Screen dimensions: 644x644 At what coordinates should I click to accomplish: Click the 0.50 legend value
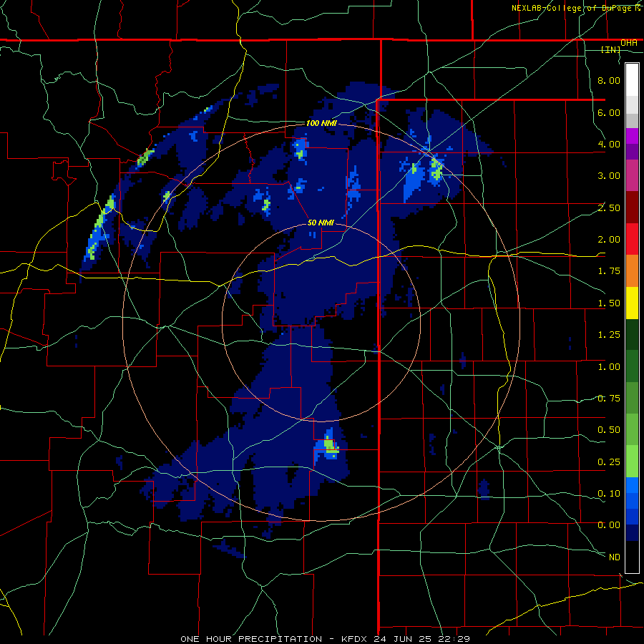[609, 430]
